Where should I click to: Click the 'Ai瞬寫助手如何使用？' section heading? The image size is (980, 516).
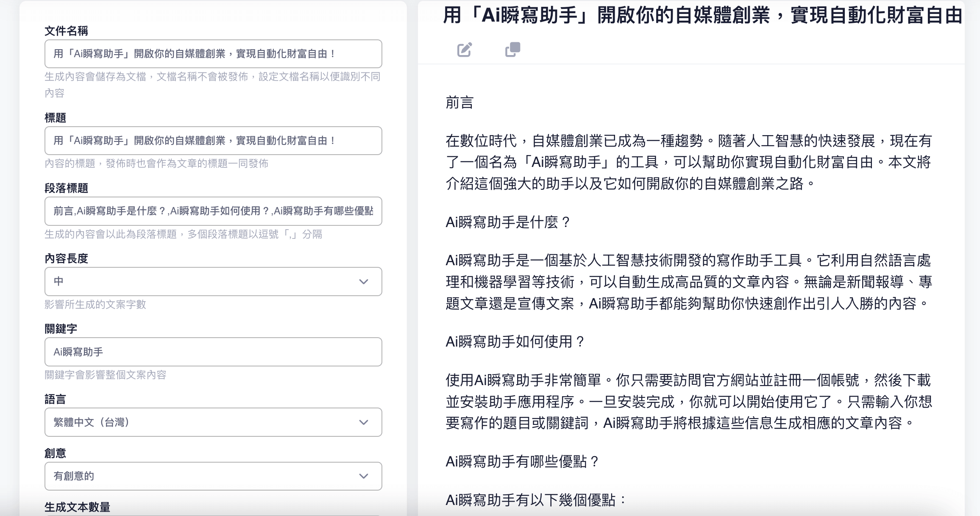pyautogui.click(x=515, y=341)
